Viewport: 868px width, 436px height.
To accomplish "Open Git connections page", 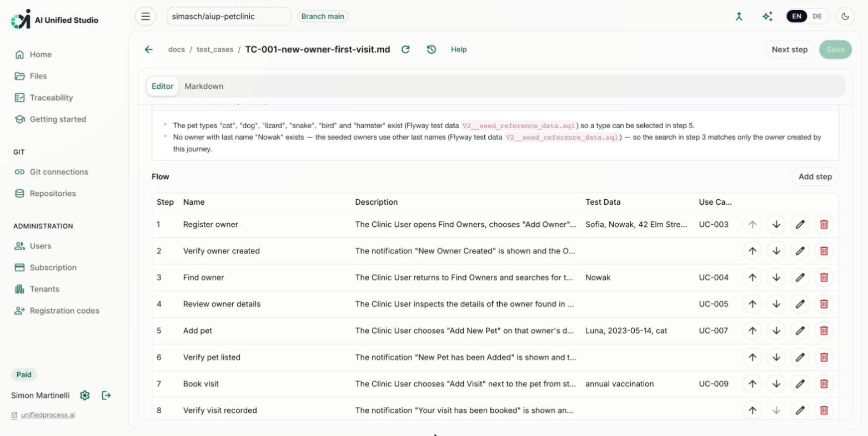I will click(x=59, y=172).
